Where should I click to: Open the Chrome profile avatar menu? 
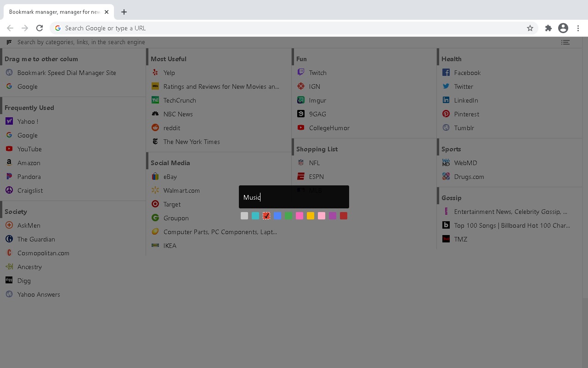(x=563, y=28)
